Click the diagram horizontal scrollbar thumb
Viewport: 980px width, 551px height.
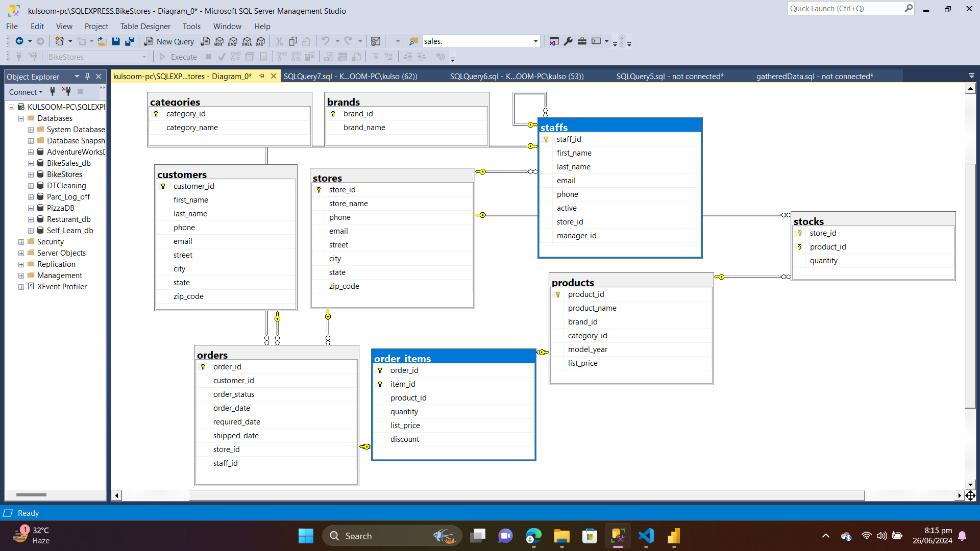click(527, 495)
